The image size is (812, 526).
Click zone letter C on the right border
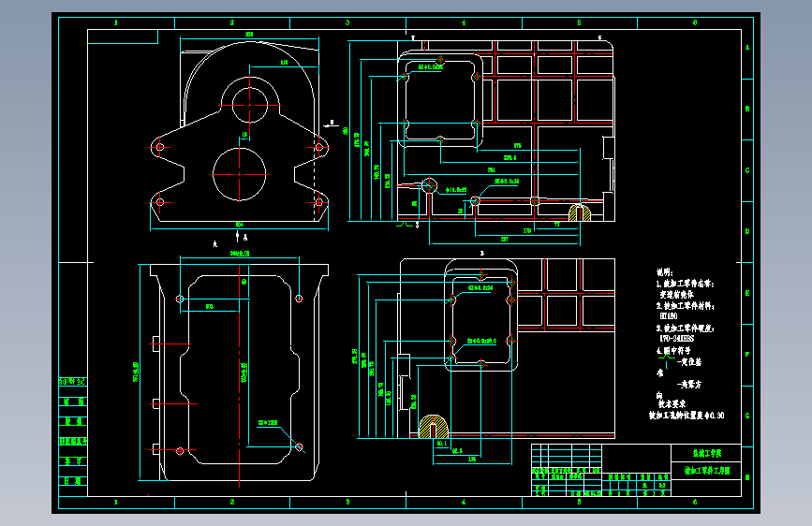(747, 170)
